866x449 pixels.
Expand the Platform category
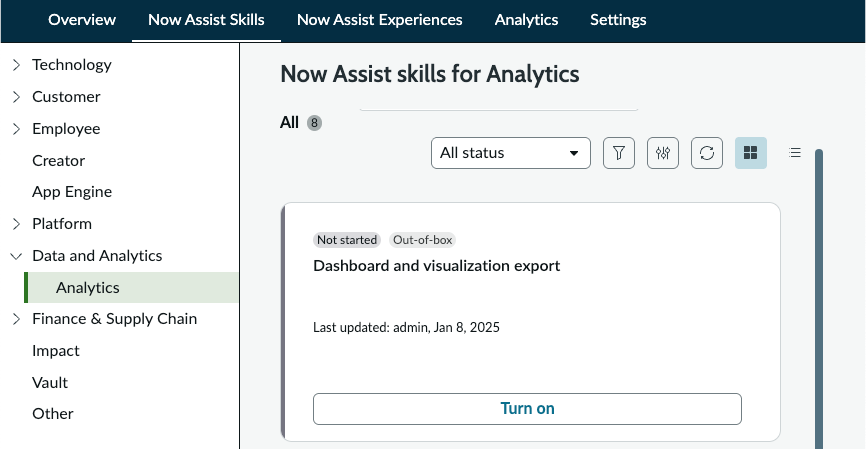click(x=17, y=224)
